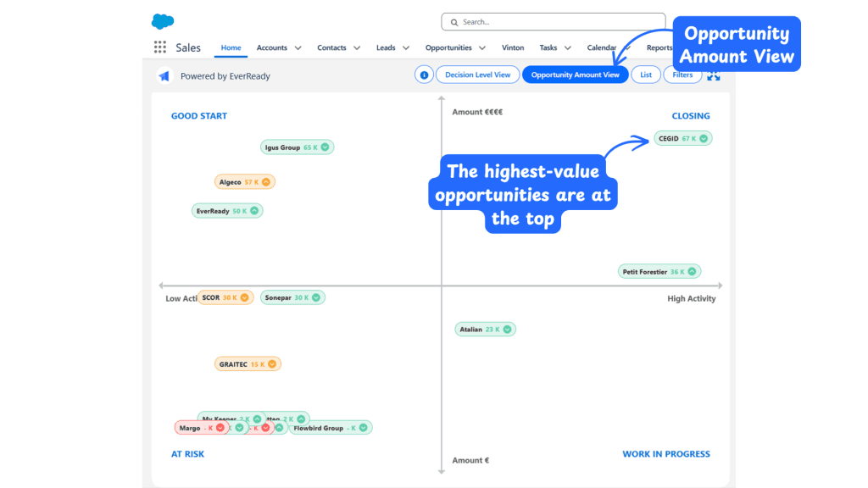Image resolution: width=868 pixels, height=488 pixels.
Task: Click the orange chevron on GRAITEC chip
Action: click(x=272, y=364)
